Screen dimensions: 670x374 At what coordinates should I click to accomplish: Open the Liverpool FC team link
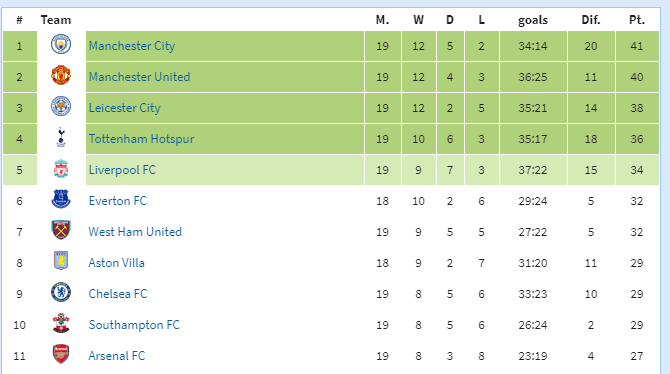pyautogui.click(x=122, y=170)
